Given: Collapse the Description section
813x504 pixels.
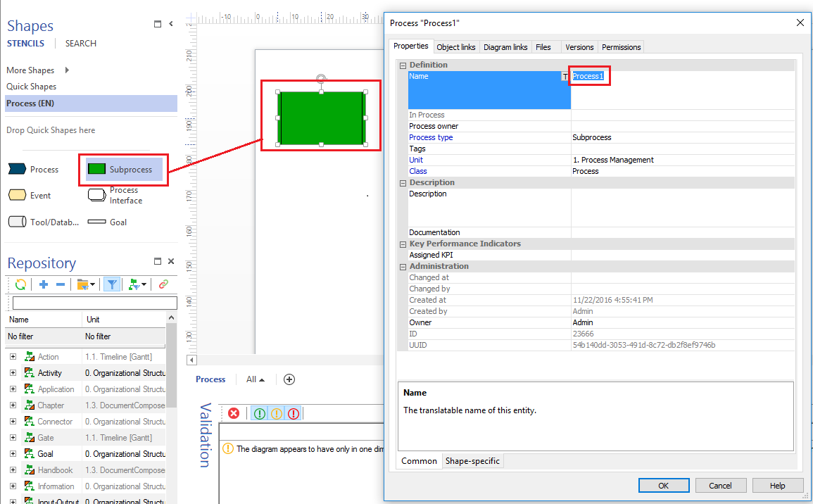Looking at the screenshot, I should coord(403,183).
